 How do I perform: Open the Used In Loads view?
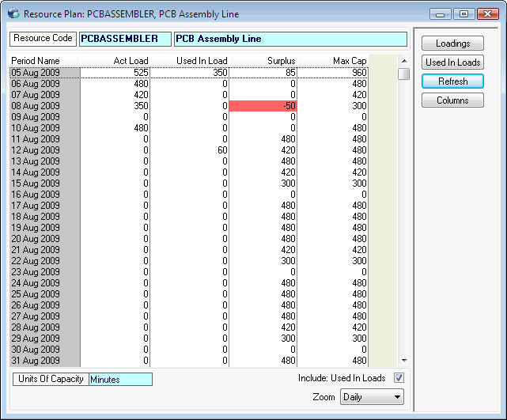452,62
